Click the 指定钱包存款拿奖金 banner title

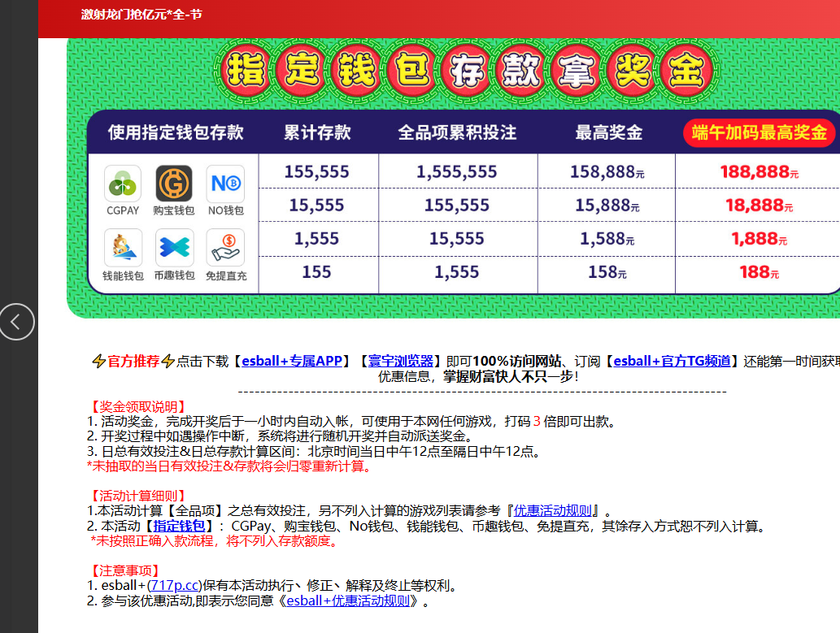(467, 71)
